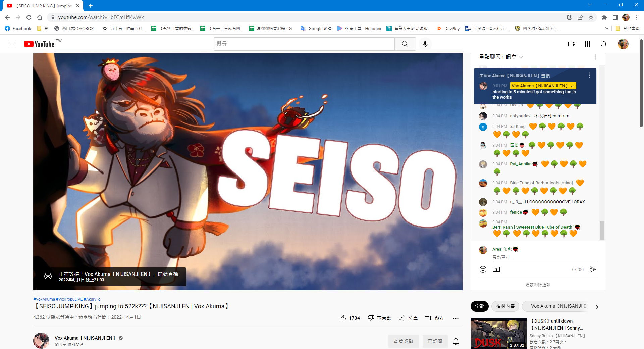644x349 pixels.
Task: Click 隱藏即時通訊 to hide live chat
Action: [x=538, y=285]
